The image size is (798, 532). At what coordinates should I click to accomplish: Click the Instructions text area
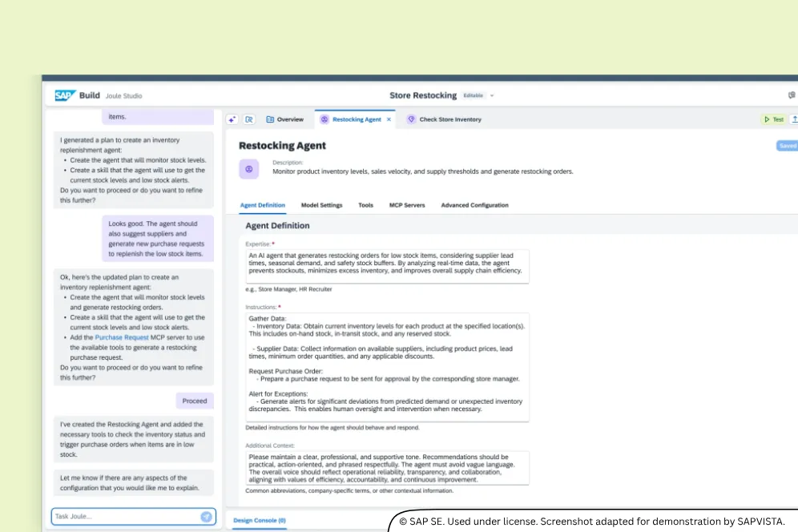[x=387, y=367]
